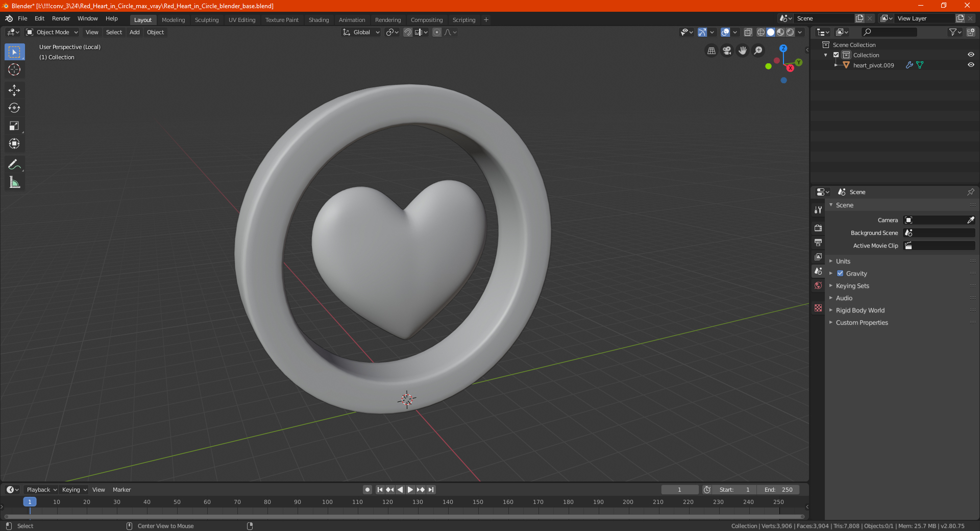Select the Select Box tool

click(14, 52)
